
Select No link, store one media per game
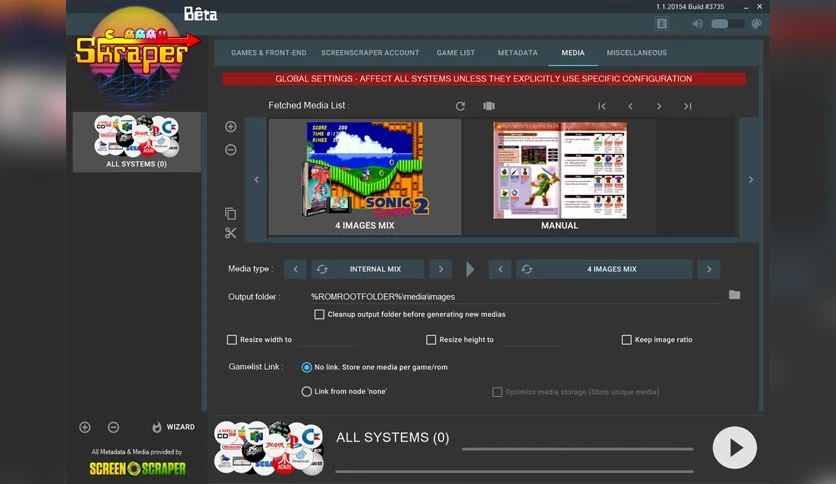[306, 367]
